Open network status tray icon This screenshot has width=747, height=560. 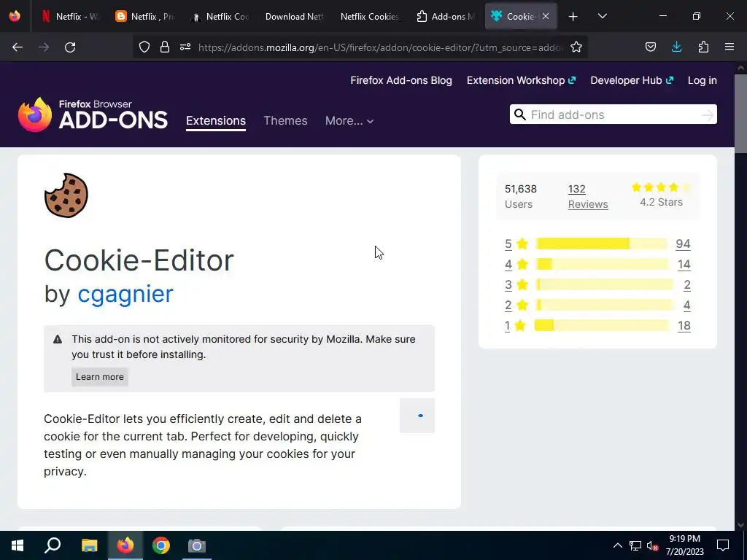click(635, 545)
